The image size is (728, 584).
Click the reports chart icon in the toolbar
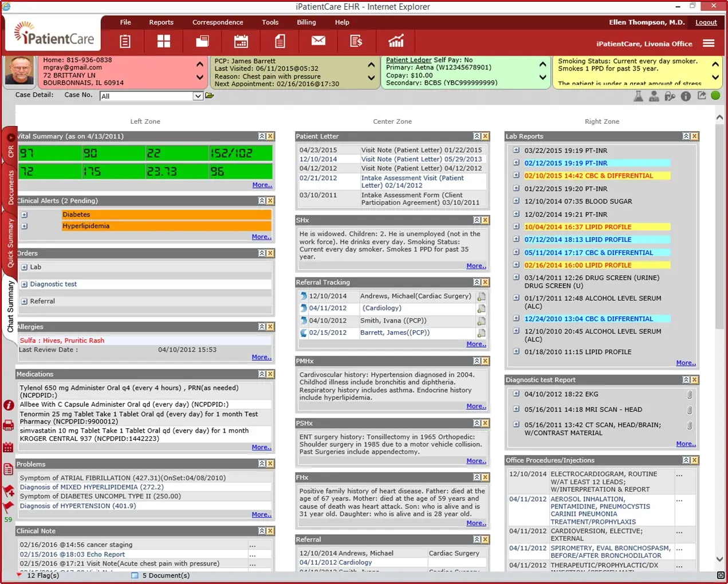click(396, 41)
